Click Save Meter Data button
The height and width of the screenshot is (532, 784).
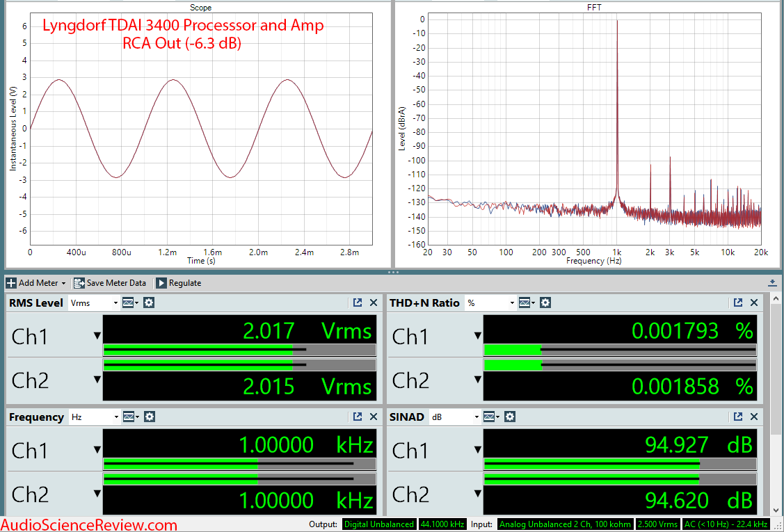pyautogui.click(x=110, y=283)
